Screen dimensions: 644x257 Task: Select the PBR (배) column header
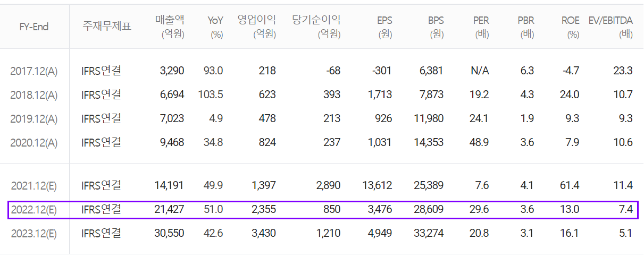(526, 27)
